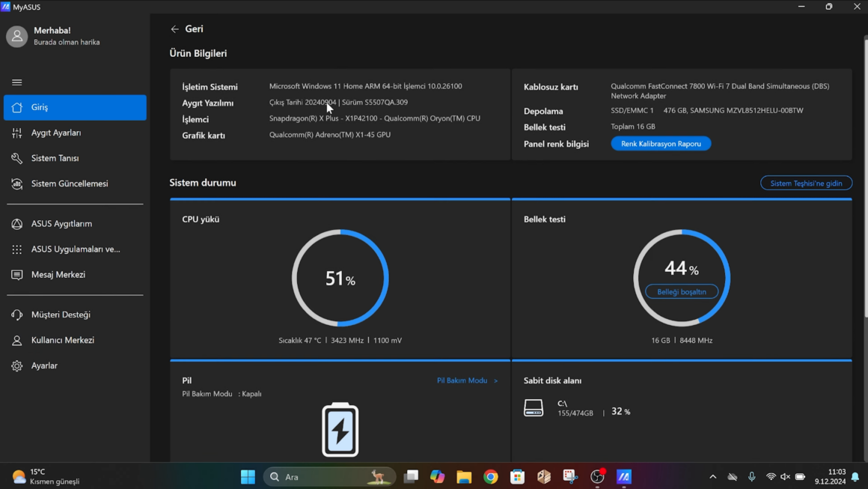
Task: Open Task View on the taskbar
Action: 411,477
